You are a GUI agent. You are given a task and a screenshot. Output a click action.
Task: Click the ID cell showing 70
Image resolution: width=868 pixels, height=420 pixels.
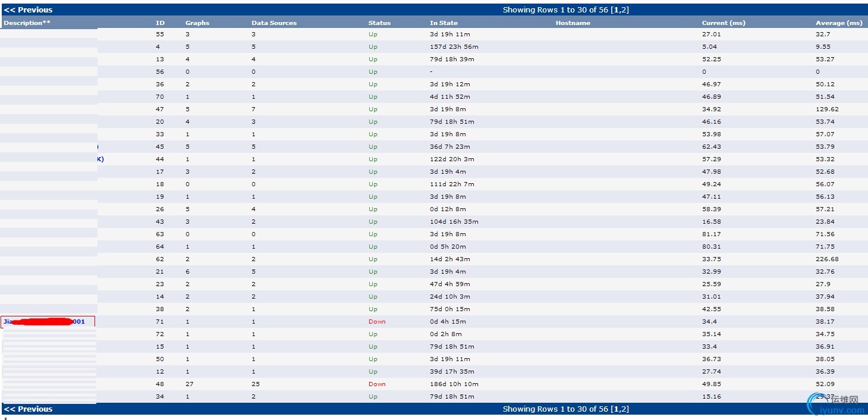(x=160, y=96)
